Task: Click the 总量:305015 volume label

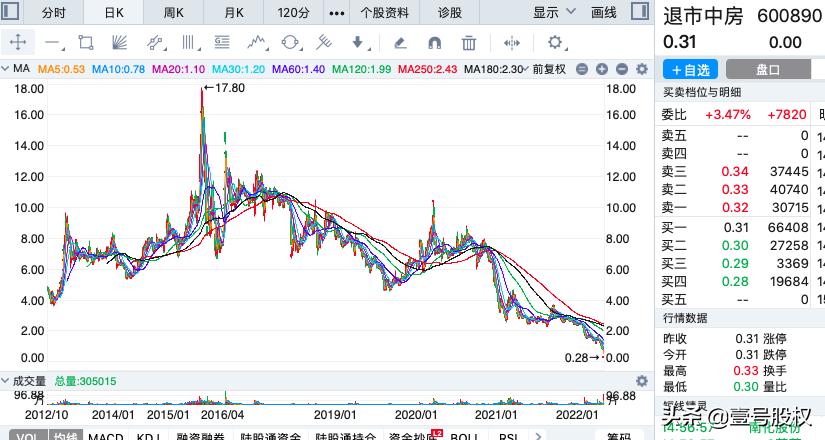Action: [85, 381]
